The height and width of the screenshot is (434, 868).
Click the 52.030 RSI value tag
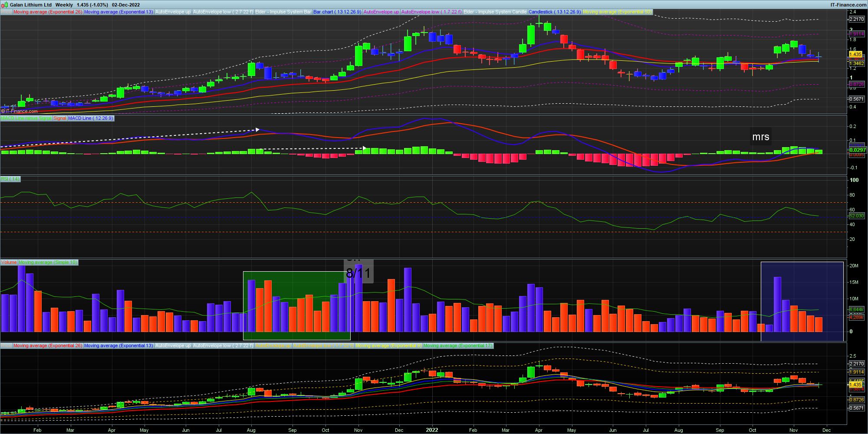click(857, 216)
